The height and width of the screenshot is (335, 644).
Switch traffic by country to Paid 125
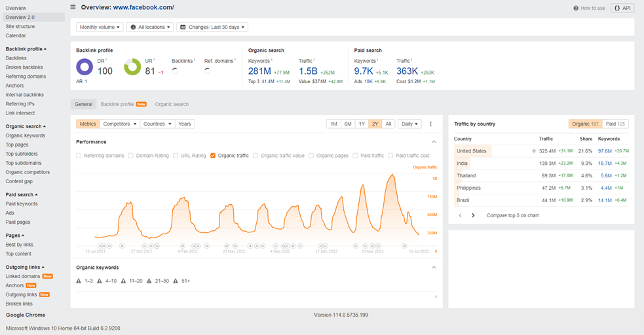click(x=615, y=124)
